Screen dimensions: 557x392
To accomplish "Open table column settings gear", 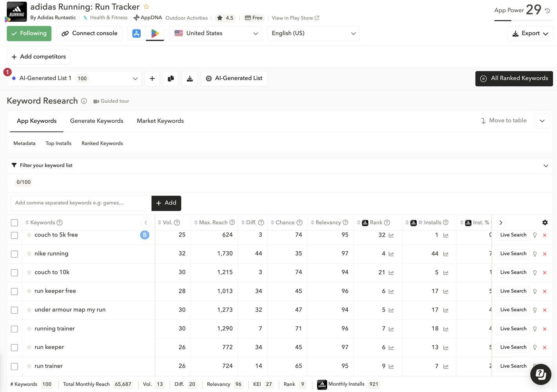I will 545,222.
